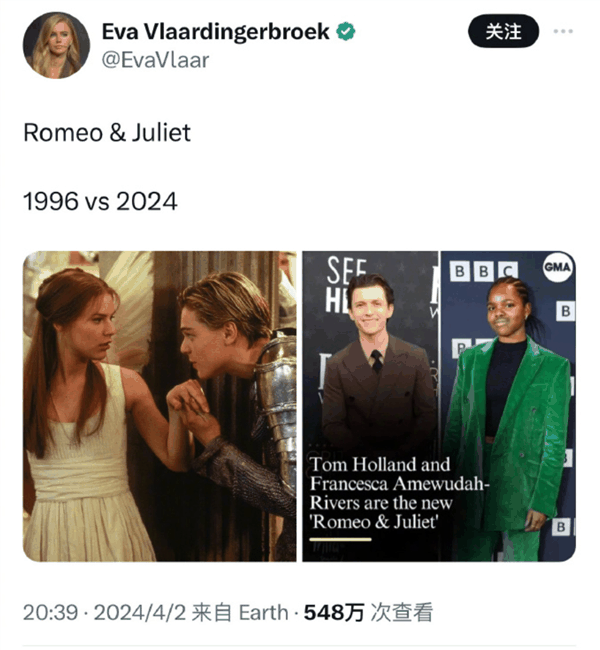The image size is (600, 650).
Task: Open the photo of man in brown suit
Action: pyautogui.click(x=370, y=406)
